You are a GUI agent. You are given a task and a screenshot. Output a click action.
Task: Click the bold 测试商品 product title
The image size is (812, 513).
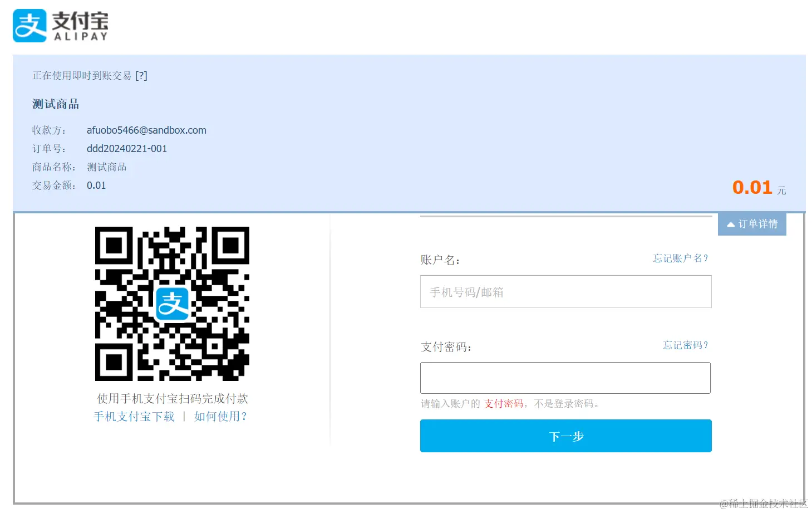[x=56, y=104]
